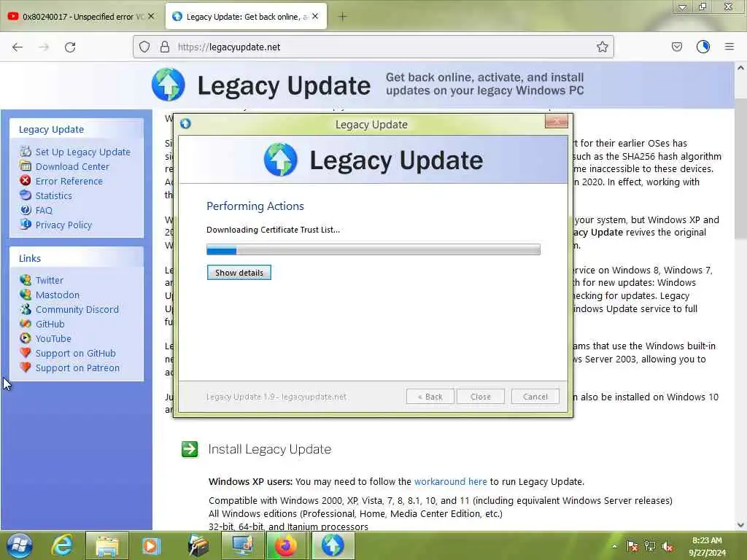Viewport: 747px width, 560px height.
Task: Click the Legacy Update dialog title bar icon
Action: [185, 124]
